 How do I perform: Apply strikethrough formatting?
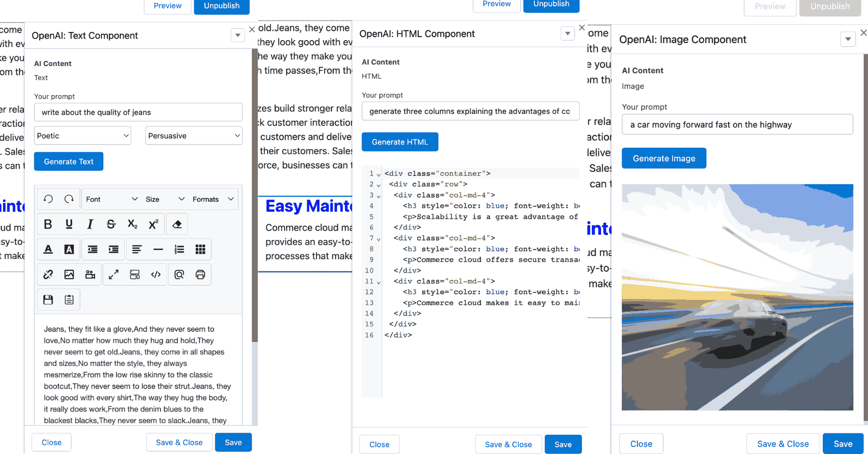(x=111, y=224)
